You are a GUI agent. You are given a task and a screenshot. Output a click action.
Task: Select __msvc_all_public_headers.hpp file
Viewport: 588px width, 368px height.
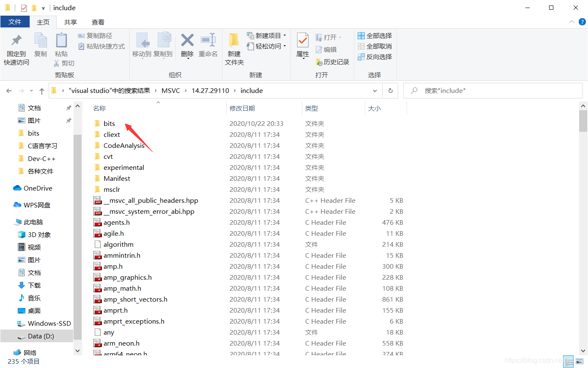(151, 201)
